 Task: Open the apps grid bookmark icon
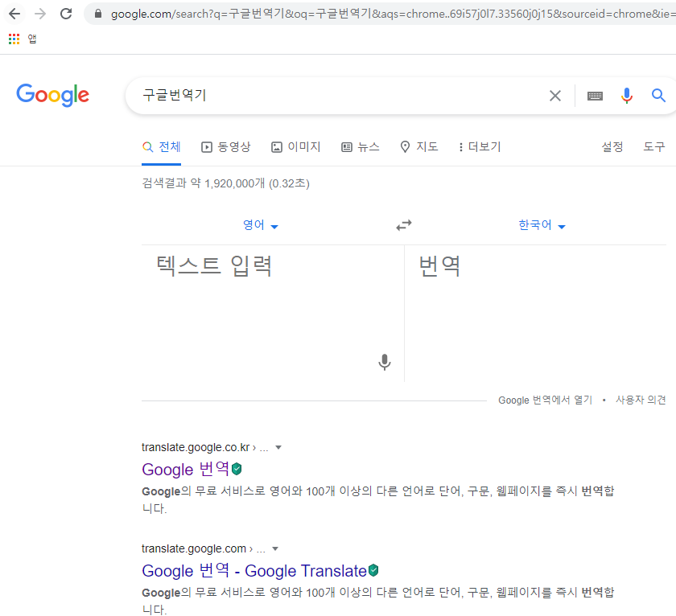pos(14,39)
